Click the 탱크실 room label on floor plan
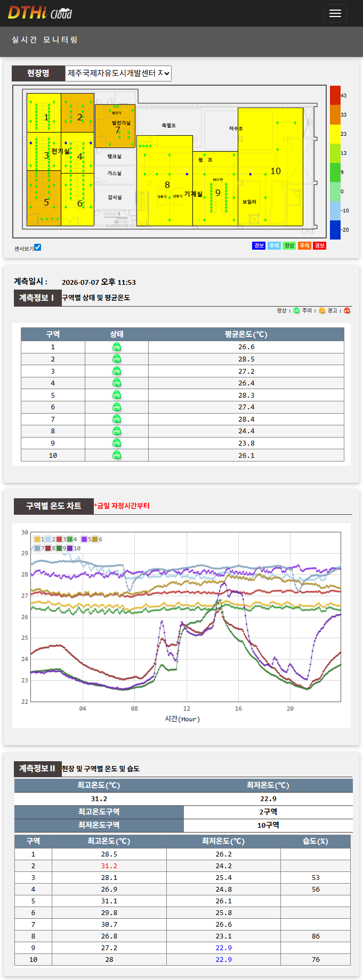363x980 pixels. (114, 157)
